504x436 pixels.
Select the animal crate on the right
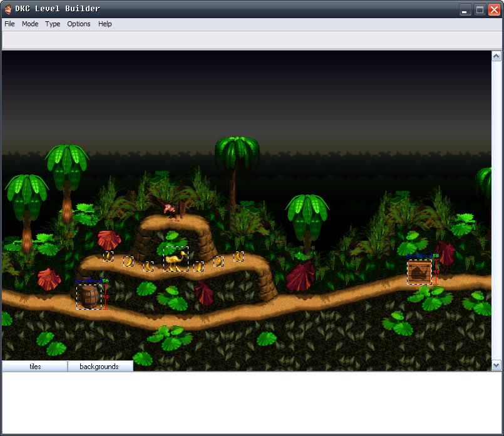click(419, 272)
